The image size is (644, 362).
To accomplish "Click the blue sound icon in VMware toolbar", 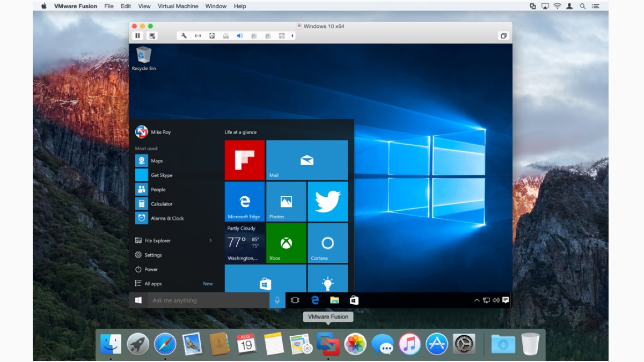I will point(240,36).
